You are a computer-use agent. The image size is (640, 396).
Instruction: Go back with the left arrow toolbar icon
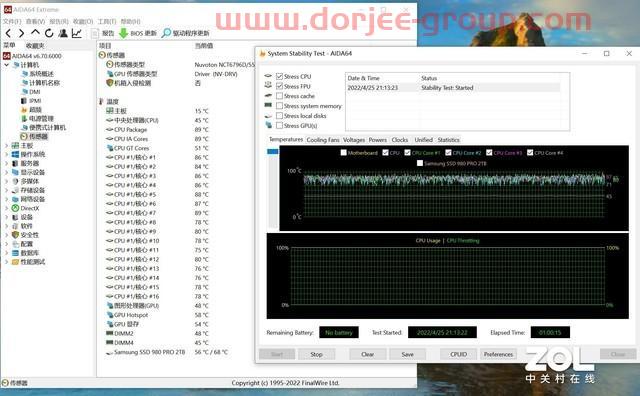click(8, 33)
